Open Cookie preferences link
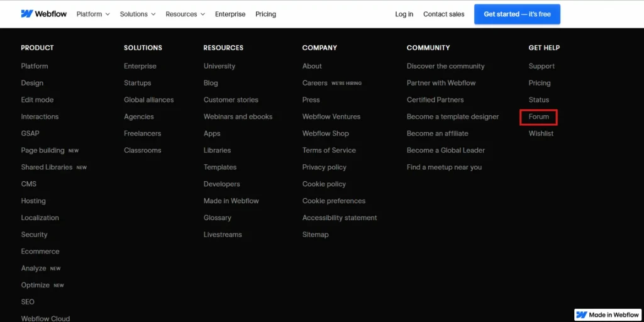The height and width of the screenshot is (322, 644). point(334,201)
